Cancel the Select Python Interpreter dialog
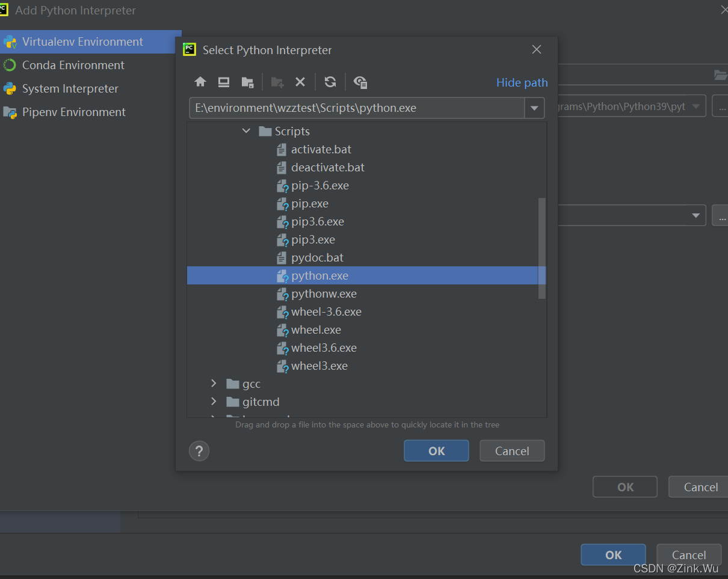 (512, 451)
